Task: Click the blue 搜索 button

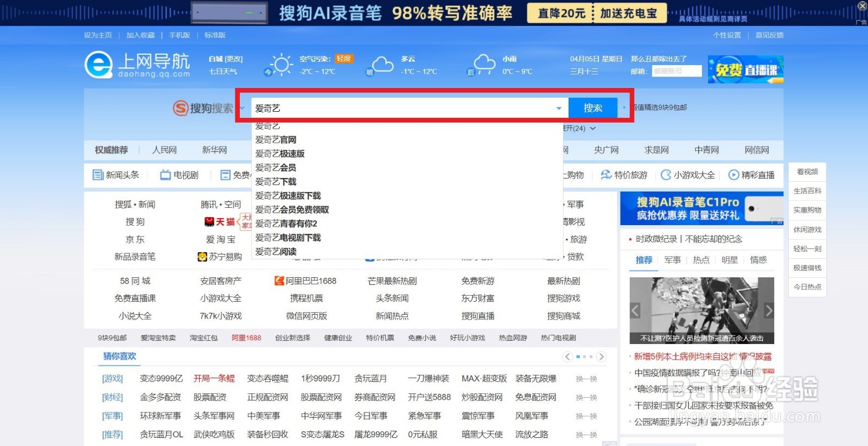Action: pyautogui.click(x=593, y=108)
